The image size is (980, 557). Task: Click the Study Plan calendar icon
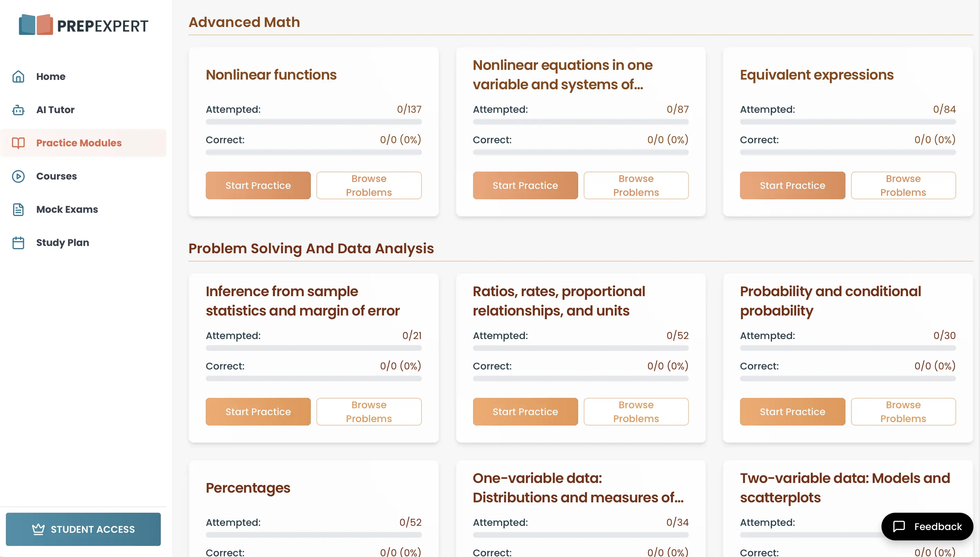[18, 243]
